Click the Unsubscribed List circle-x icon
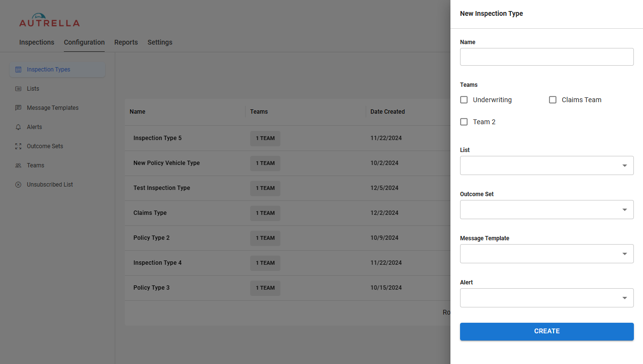643x364 pixels. point(18,185)
